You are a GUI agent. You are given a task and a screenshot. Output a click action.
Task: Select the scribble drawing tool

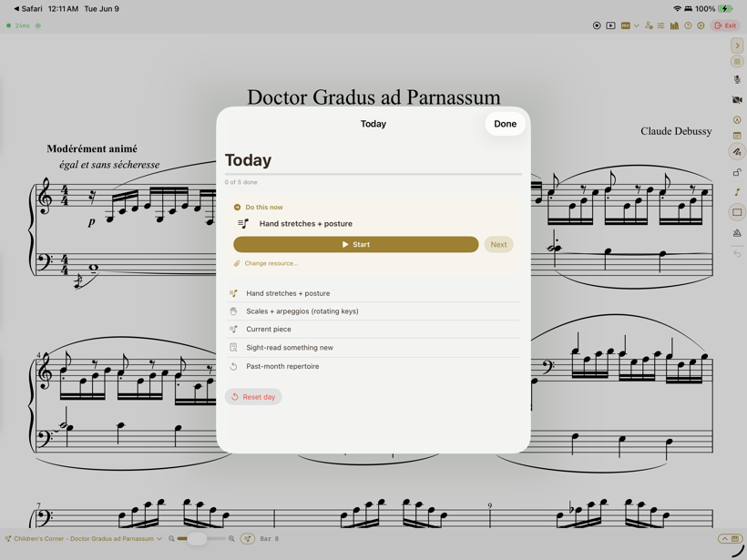pyautogui.click(x=738, y=152)
